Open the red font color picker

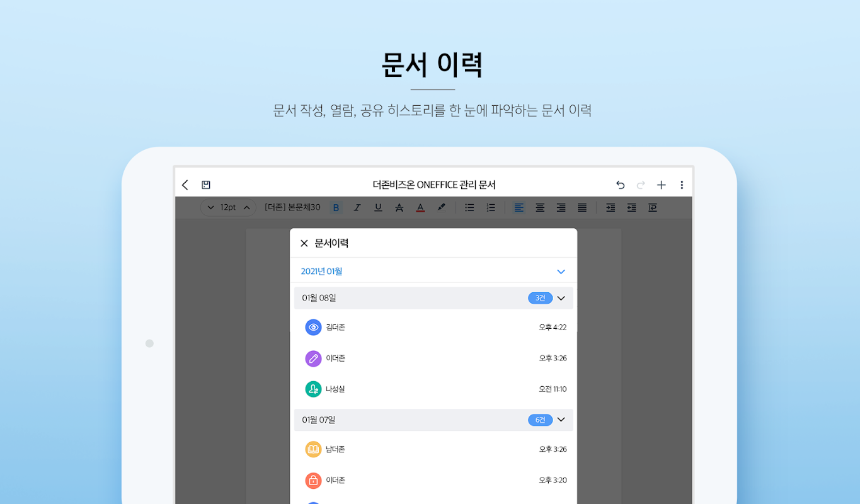pyautogui.click(x=420, y=207)
